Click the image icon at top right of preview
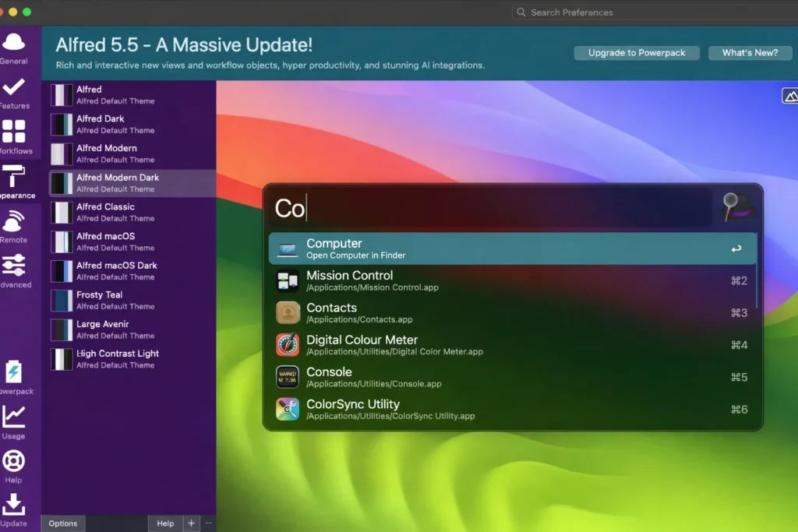This screenshot has width=798, height=532. pyautogui.click(x=790, y=96)
